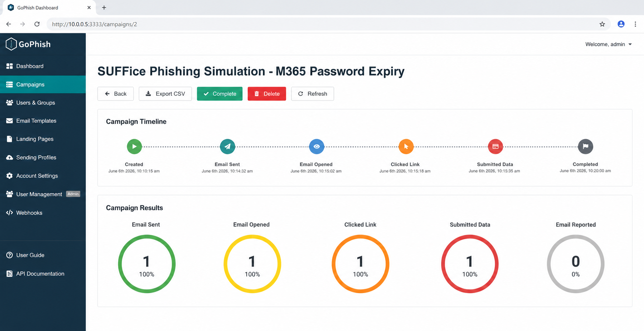Click the Created play timeline marker
Viewport: 644px width, 331px height.
coord(134,147)
